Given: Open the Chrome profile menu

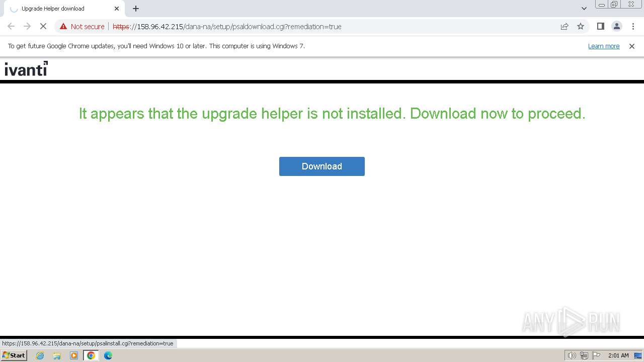Looking at the screenshot, I should [x=616, y=27].
